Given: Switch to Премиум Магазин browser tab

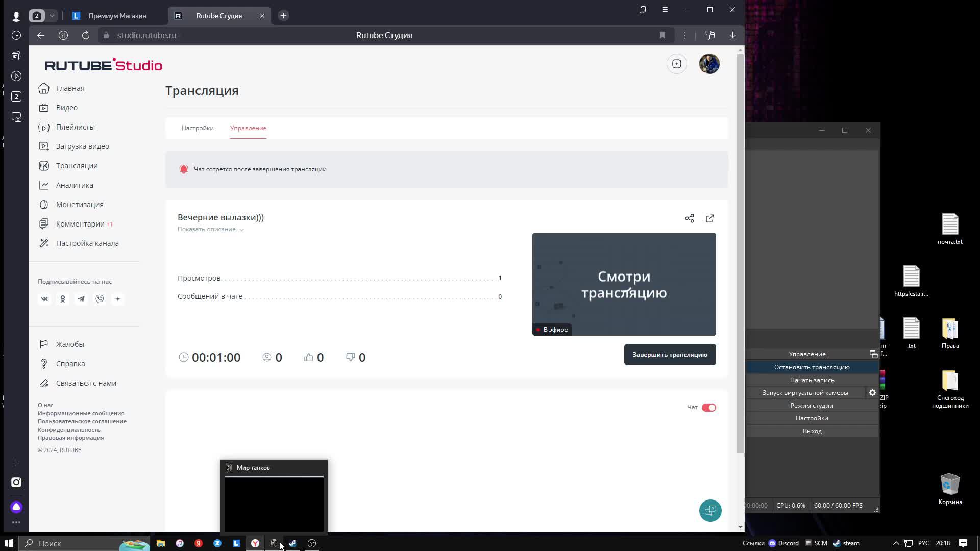Looking at the screenshot, I should click(x=117, y=16).
